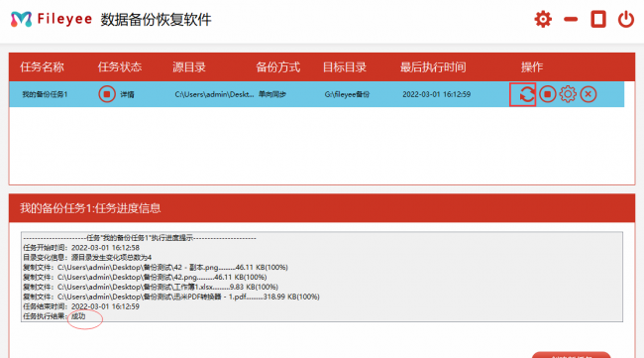Image resolution: width=644 pixels, height=358 pixels.
Task: Click the log line 目录变化信息
Action: [87, 258]
